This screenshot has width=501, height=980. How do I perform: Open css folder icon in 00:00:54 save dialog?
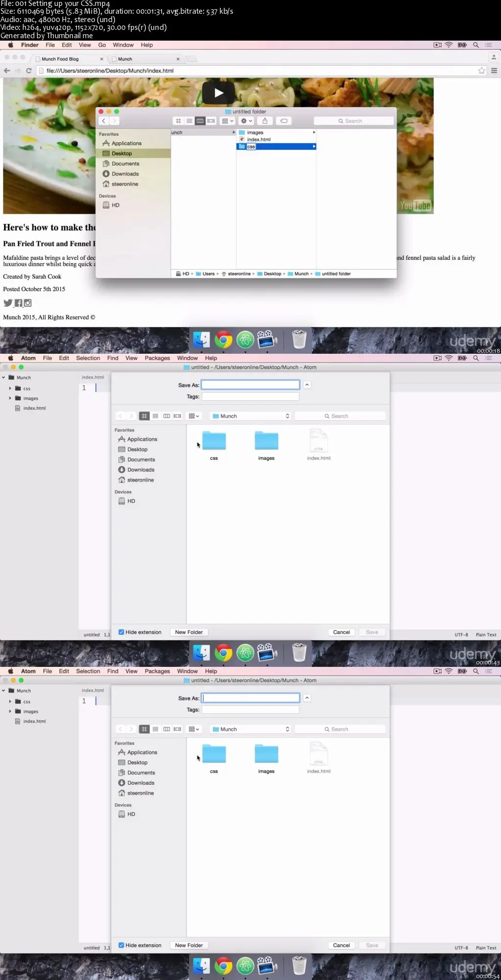pos(214,754)
